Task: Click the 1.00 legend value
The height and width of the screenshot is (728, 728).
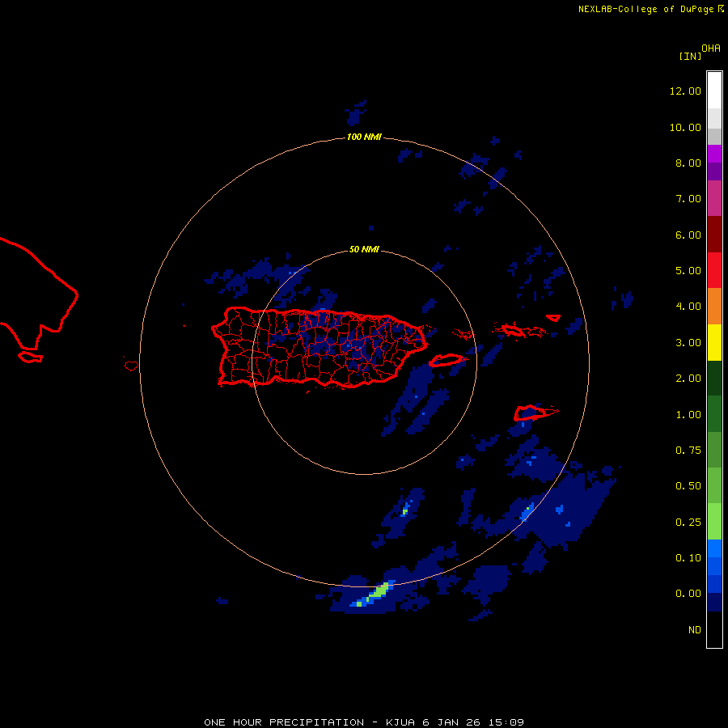Action: (688, 415)
